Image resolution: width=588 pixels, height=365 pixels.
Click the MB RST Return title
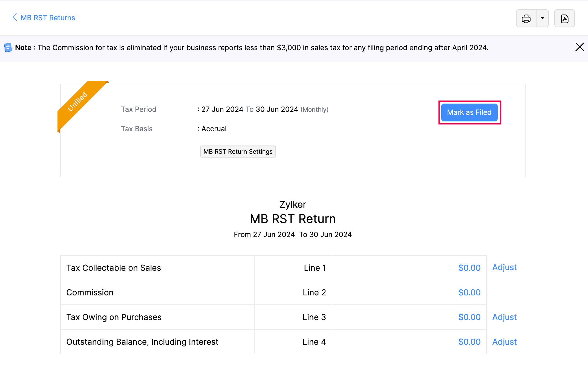pos(293,218)
